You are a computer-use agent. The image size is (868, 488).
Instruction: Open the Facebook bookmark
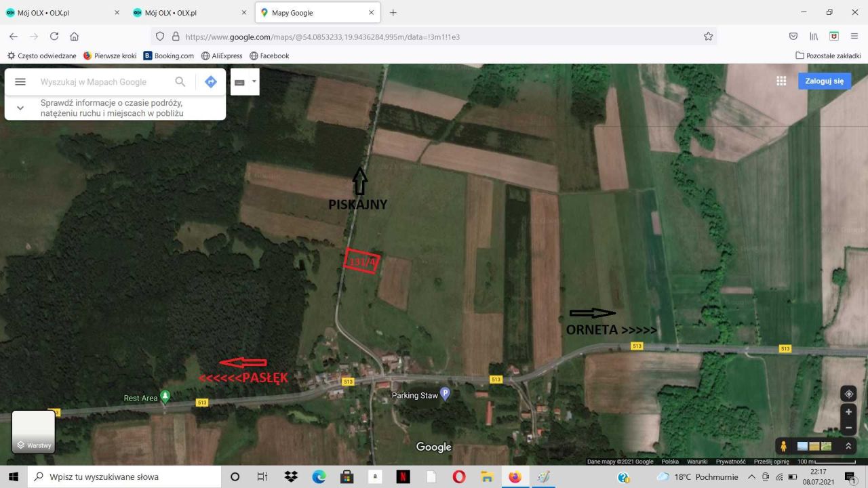(x=269, y=56)
